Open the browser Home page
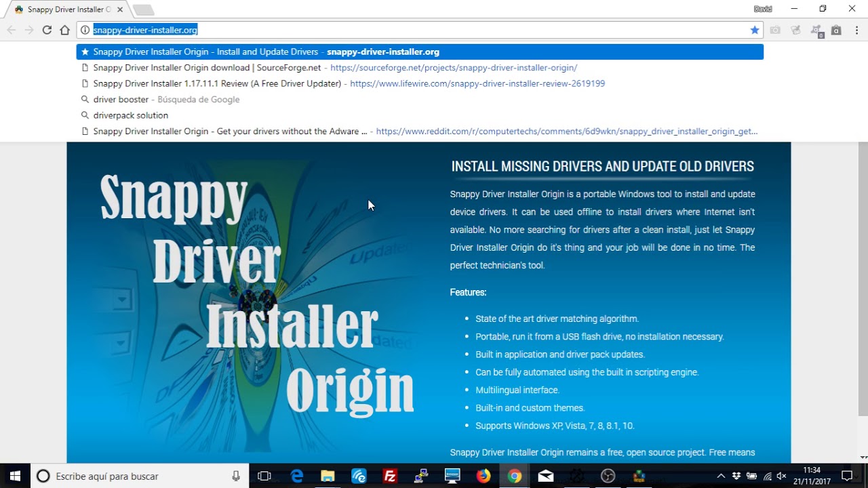Viewport: 868px width, 488px height. pyautogui.click(x=64, y=30)
